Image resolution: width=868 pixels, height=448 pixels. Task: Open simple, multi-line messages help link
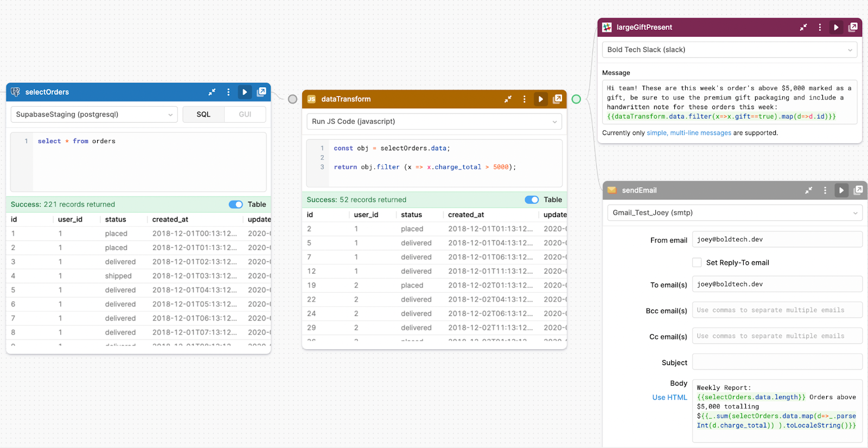point(688,133)
